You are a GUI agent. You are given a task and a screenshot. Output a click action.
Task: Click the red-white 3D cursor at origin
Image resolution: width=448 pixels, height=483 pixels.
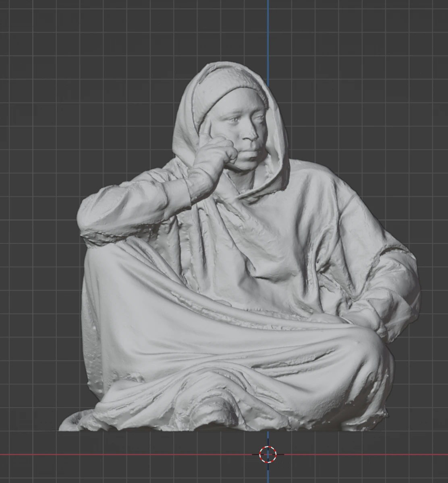268,454
